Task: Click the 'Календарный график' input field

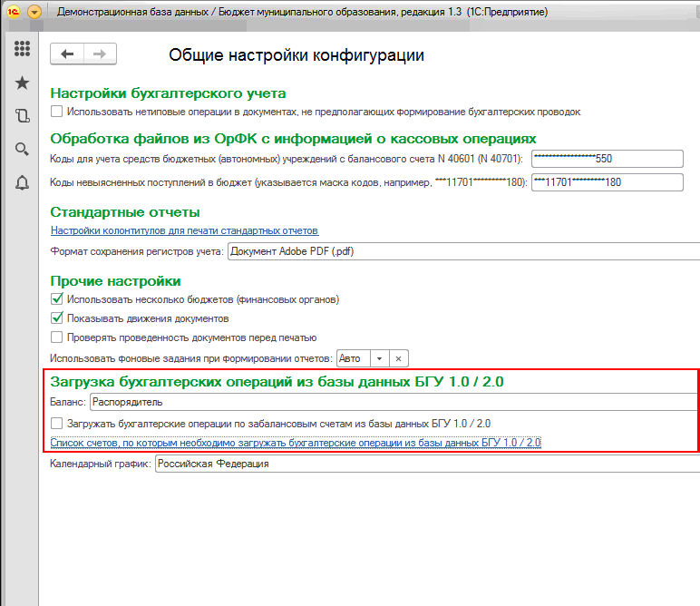Action: [426, 464]
